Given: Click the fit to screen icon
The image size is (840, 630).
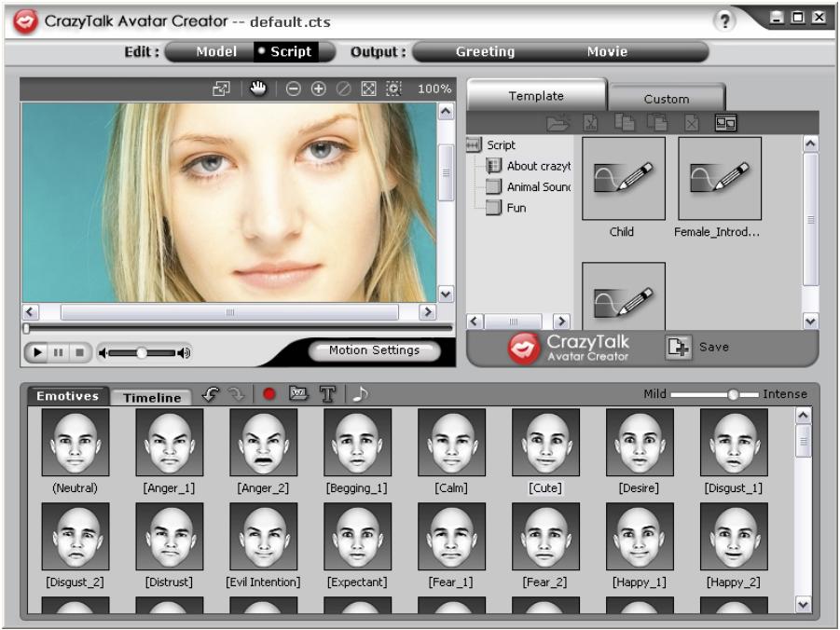Looking at the screenshot, I should [368, 89].
